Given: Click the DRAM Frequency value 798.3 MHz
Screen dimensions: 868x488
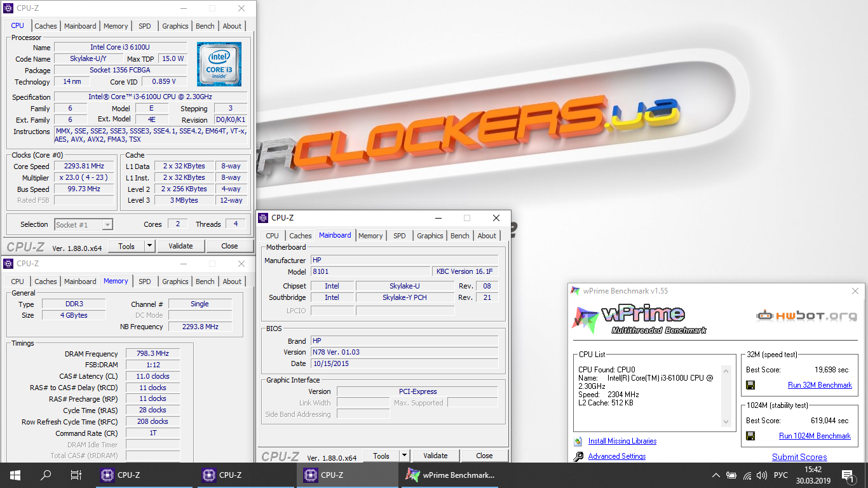Looking at the screenshot, I should tap(153, 354).
